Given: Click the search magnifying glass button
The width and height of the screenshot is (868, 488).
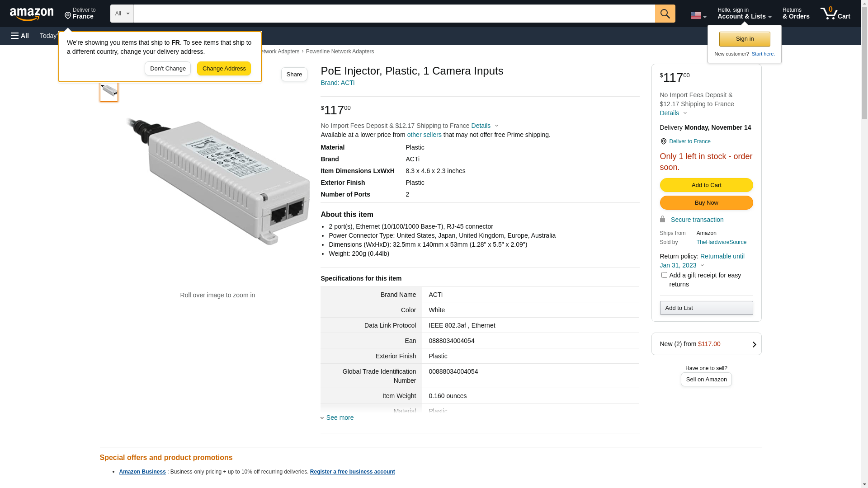Looking at the screenshot, I should 665,14.
